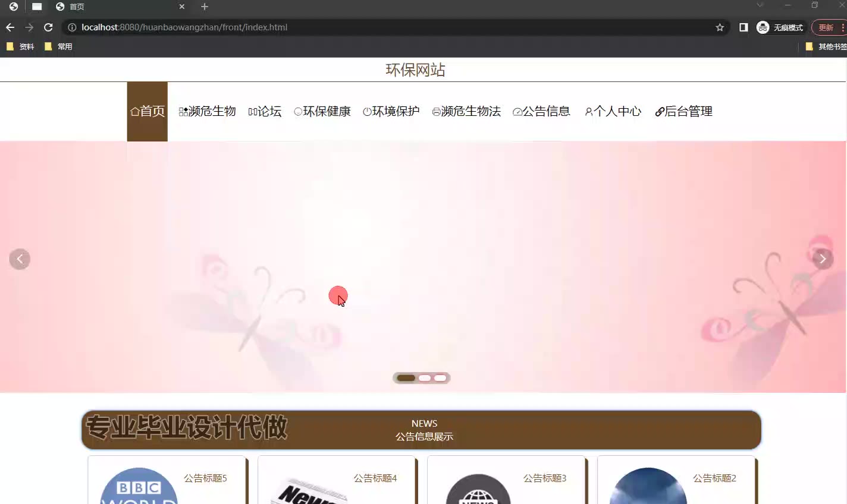
Task: Open the 后台管理 menu item
Action: click(683, 111)
